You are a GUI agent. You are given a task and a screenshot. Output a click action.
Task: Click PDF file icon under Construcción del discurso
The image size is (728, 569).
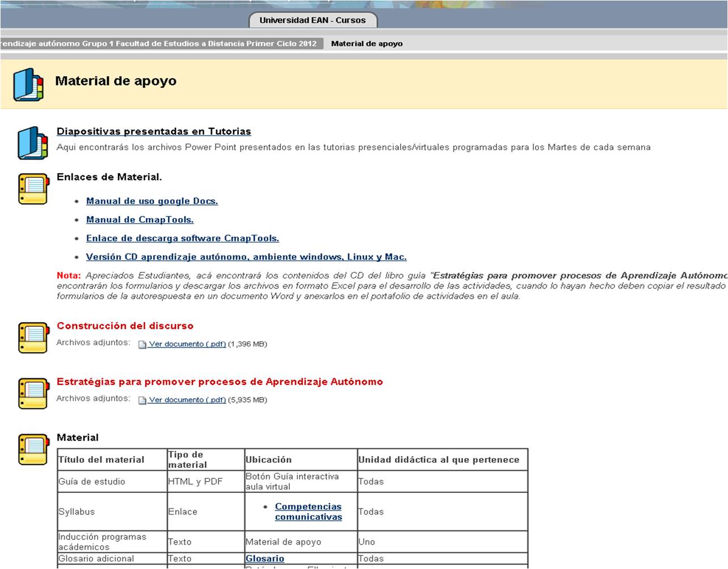click(x=142, y=344)
